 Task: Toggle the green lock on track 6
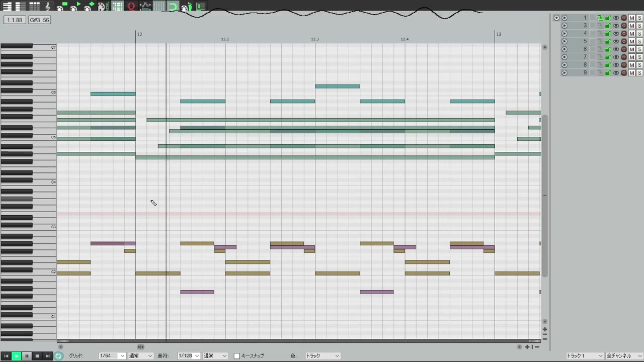608,49
